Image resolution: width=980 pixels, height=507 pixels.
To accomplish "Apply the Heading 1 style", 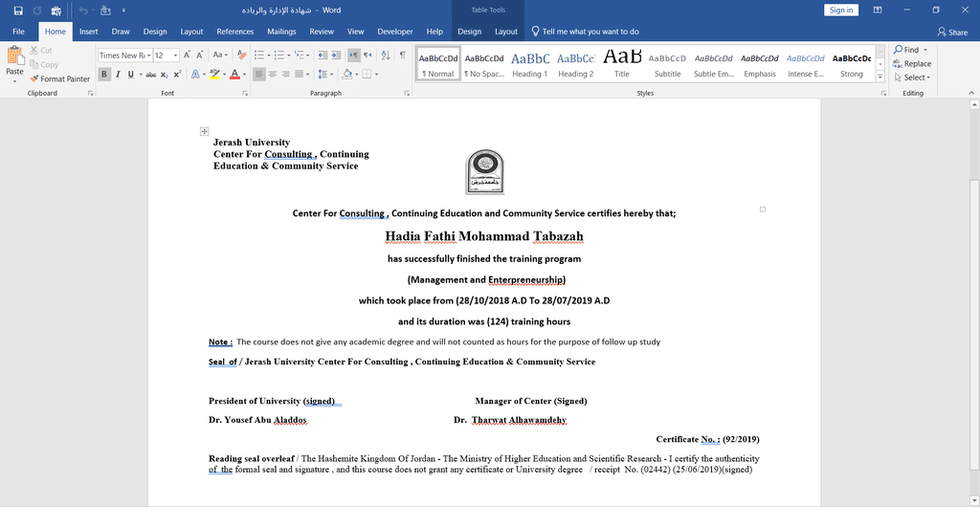I will (530, 64).
